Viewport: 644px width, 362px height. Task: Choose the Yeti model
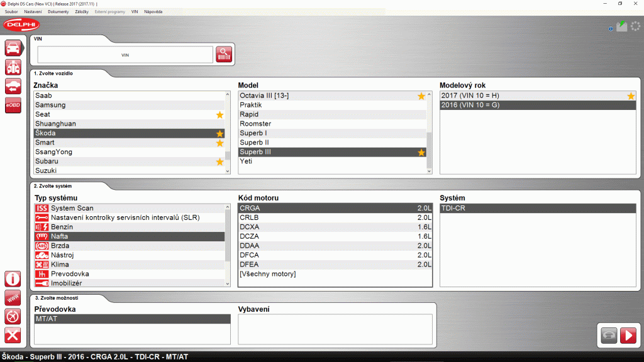point(247,162)
